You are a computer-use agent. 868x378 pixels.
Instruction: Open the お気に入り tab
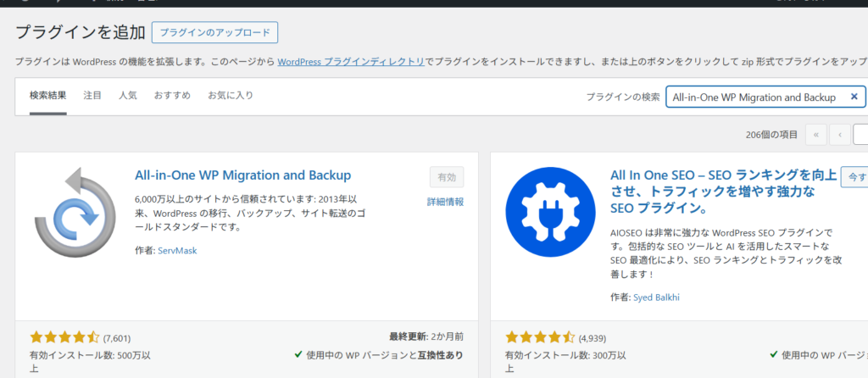[x=231, y=96]
